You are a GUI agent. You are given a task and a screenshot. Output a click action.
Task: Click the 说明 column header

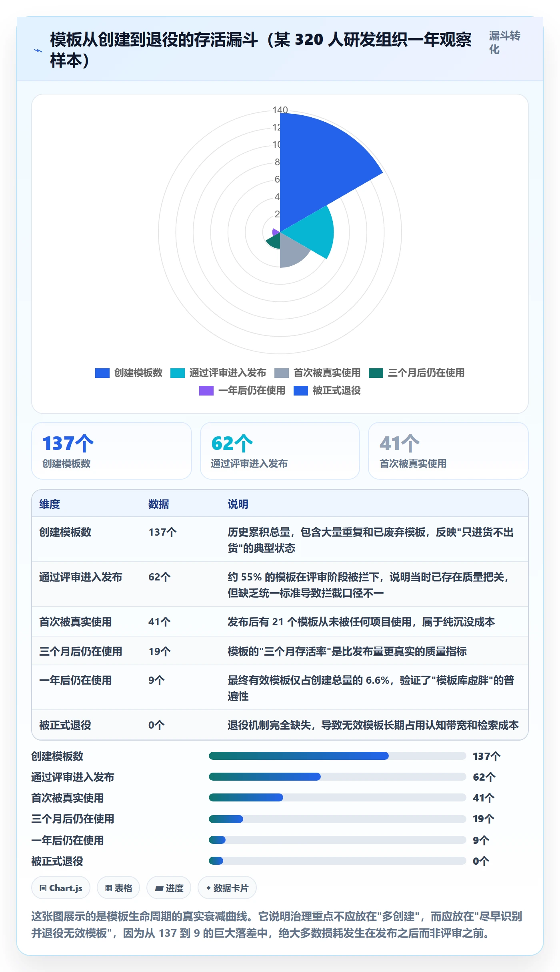click(238, 504)
